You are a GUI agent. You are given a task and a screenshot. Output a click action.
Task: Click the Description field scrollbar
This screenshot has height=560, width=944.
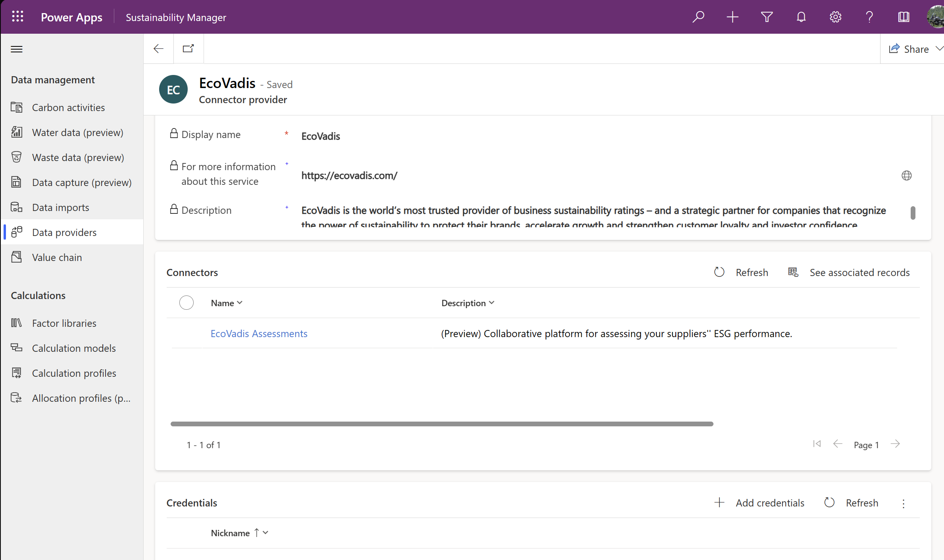click(x=913, y=213)
